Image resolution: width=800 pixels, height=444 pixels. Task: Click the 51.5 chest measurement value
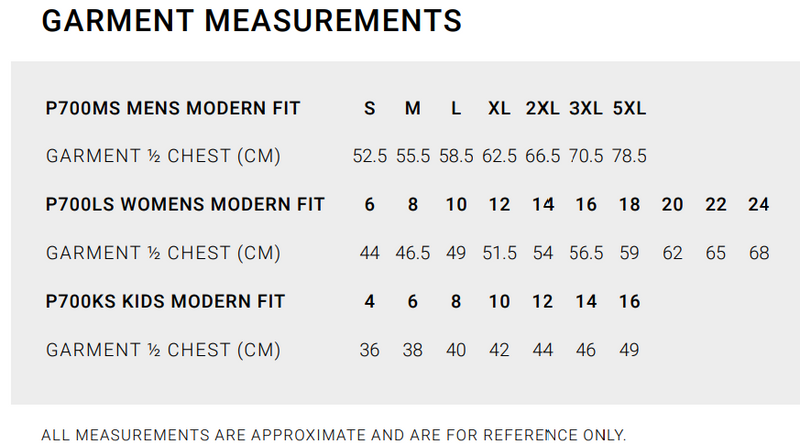(500, 253)
